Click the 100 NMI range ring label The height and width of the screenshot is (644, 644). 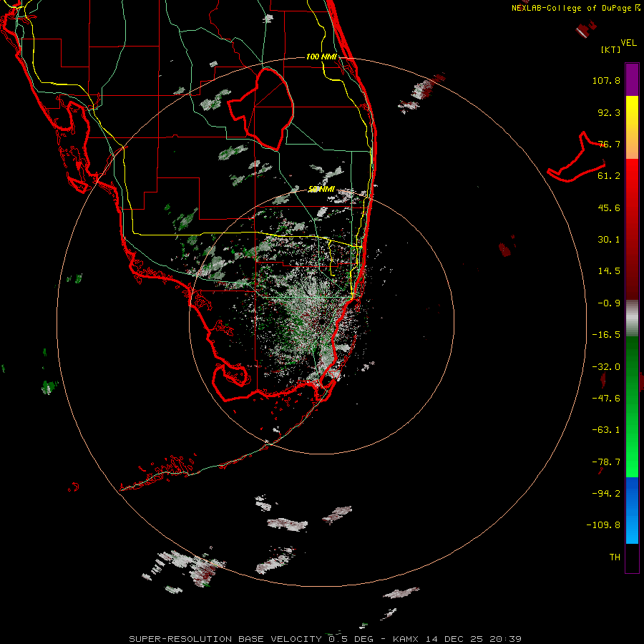point(321,57)
